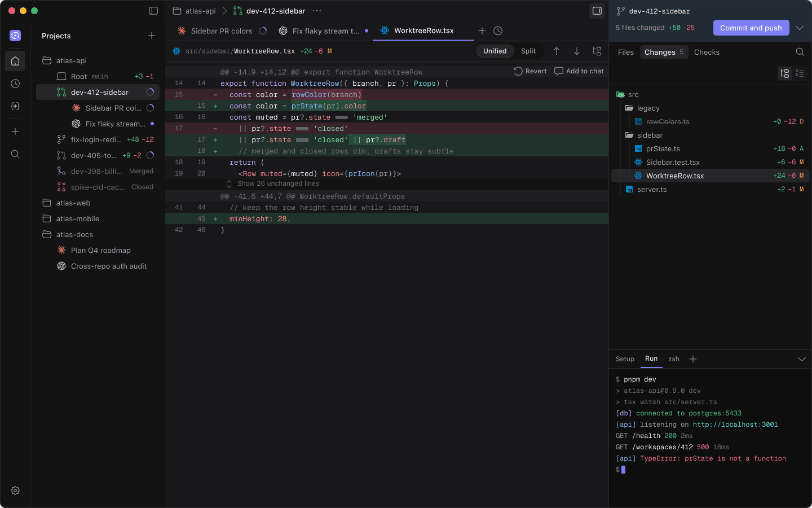Expand atlas-web project folder
The height and width of the screenshot is (508, 812).
[98, 203]
